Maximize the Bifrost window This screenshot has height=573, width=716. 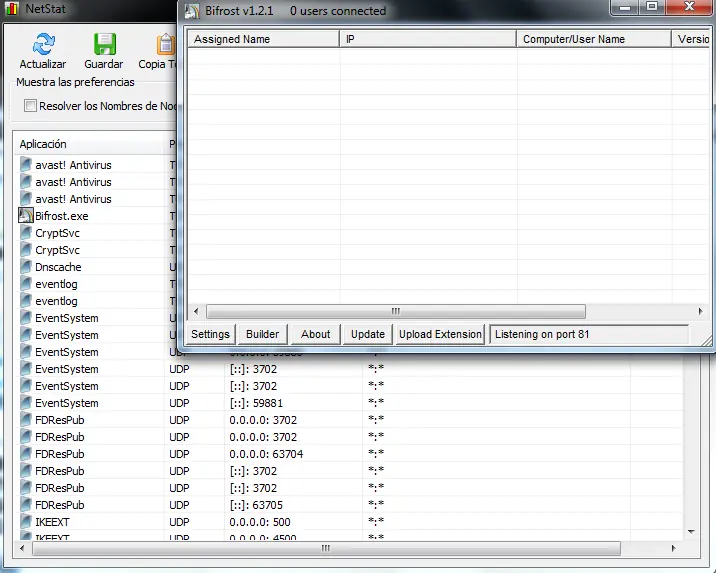coord(652,7)
